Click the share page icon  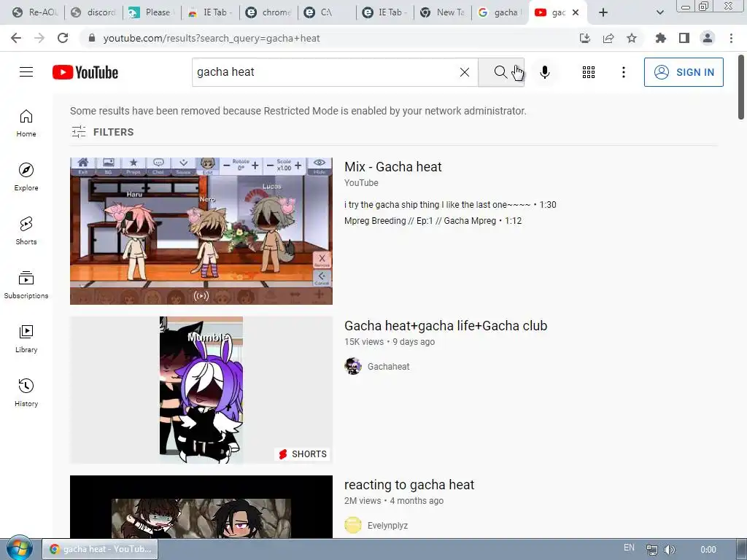(608, 38)
